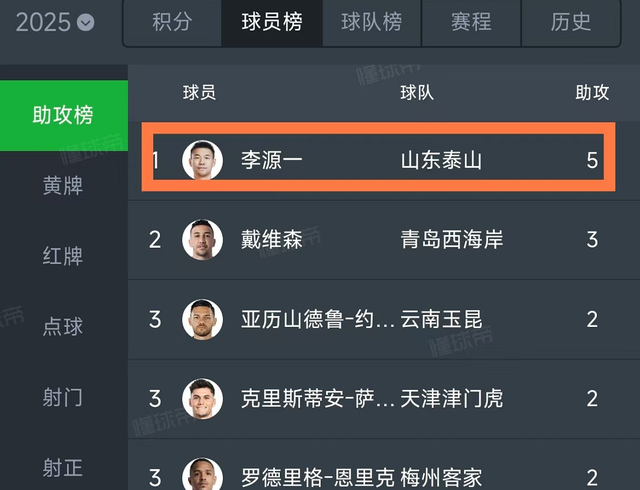
Task: Click 戴维森's avatar photo
Action: click(202, 240)
